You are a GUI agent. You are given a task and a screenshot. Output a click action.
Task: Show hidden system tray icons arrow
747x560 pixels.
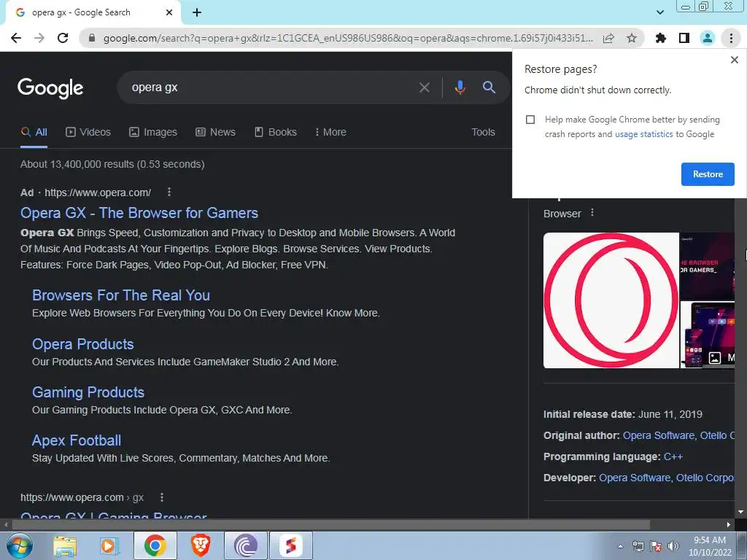620,546
